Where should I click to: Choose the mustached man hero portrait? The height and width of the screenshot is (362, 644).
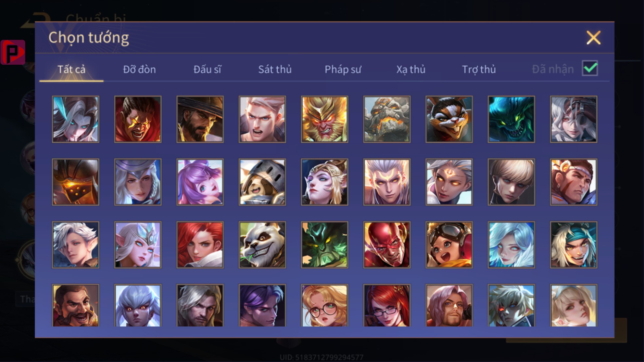[75, 305]
